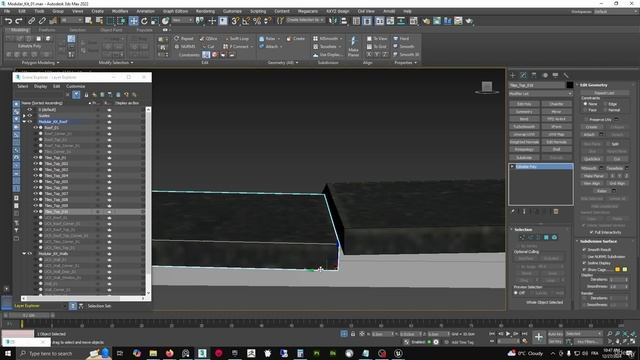Open the Modifiers menu
This screenshot has height=360, width=640.
tap(120, 11)
